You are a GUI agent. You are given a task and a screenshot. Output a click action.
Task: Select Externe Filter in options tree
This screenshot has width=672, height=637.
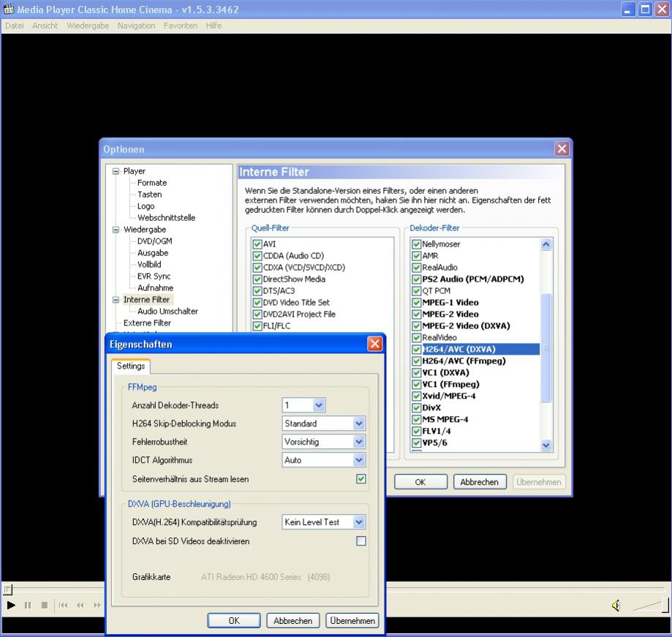147,323
